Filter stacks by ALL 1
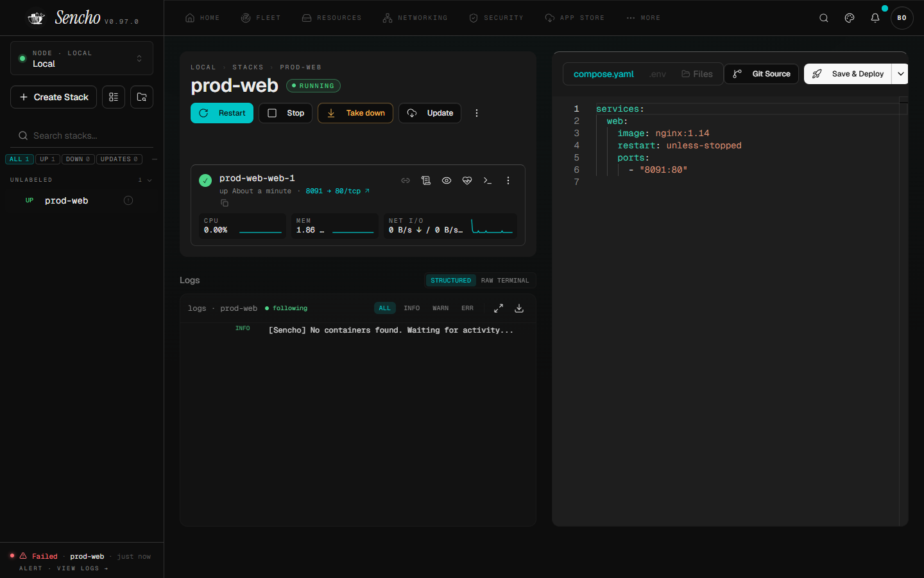 (x=19, y=159)
